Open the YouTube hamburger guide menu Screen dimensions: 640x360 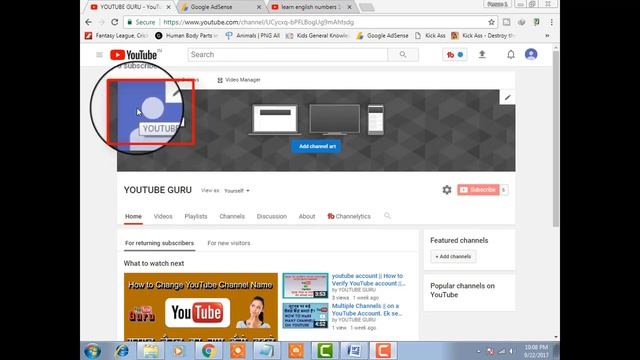99,55
